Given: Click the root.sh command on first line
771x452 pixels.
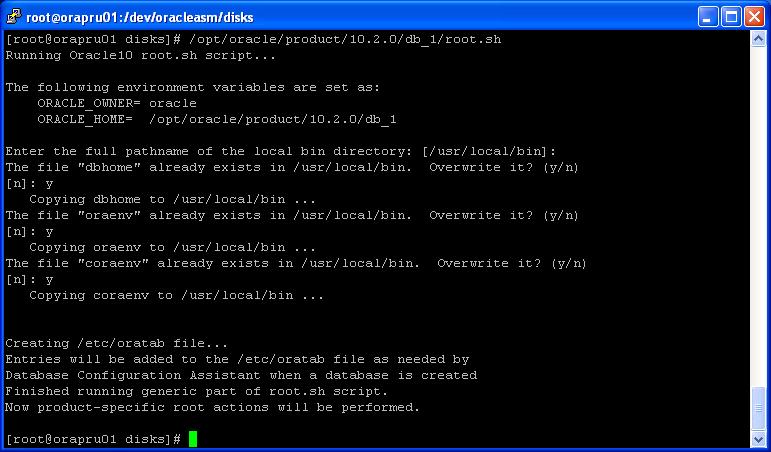Looking at the screenshot, I should pos(345,39).
